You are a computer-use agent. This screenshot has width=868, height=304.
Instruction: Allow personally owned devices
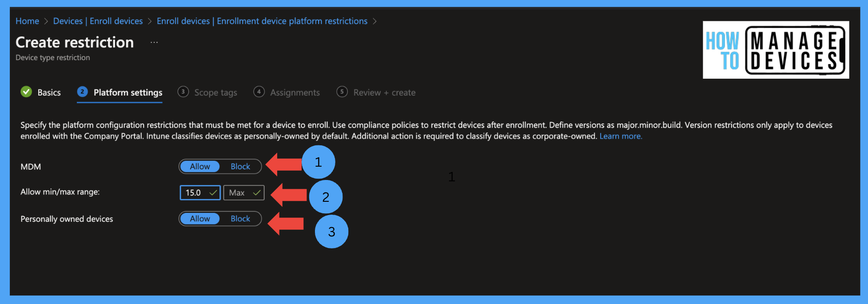(200, 219)
